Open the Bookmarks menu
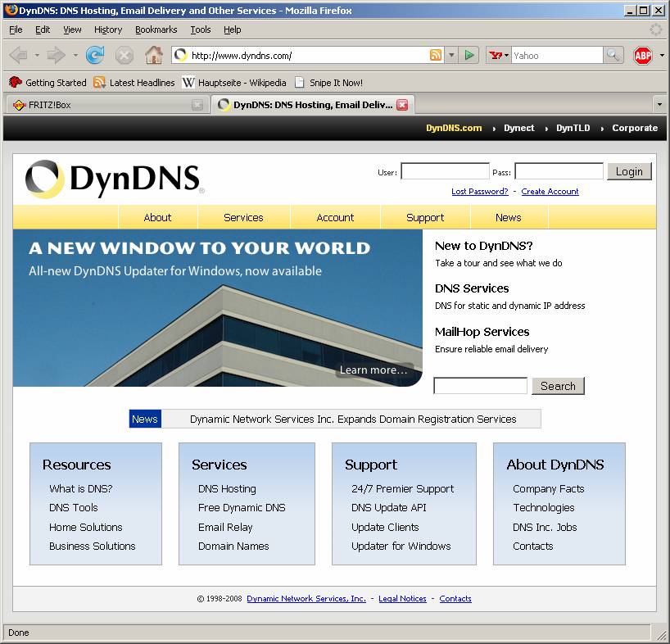The height and width of the screenshot is (644, 670). (x=156, y=29)
